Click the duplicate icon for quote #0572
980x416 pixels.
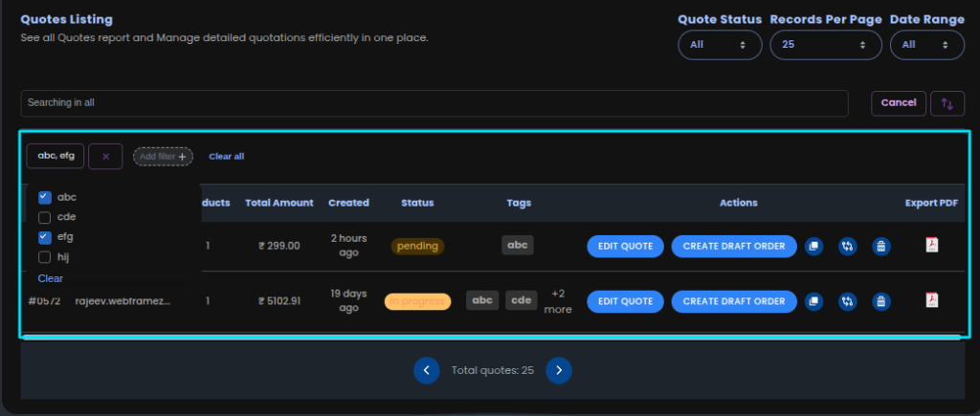coord(813,301)
